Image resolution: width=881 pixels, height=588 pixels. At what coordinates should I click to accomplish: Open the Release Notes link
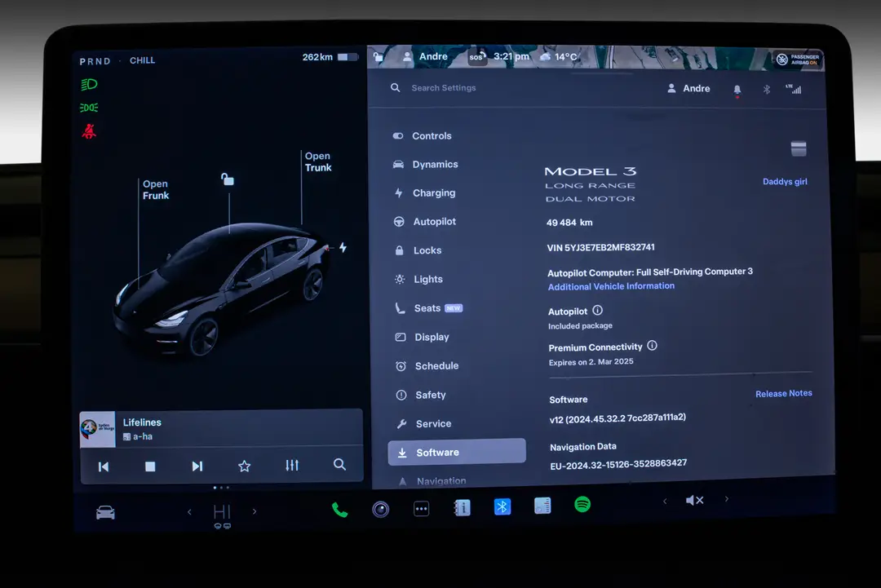pyautogui.click(x=784, y=394)
